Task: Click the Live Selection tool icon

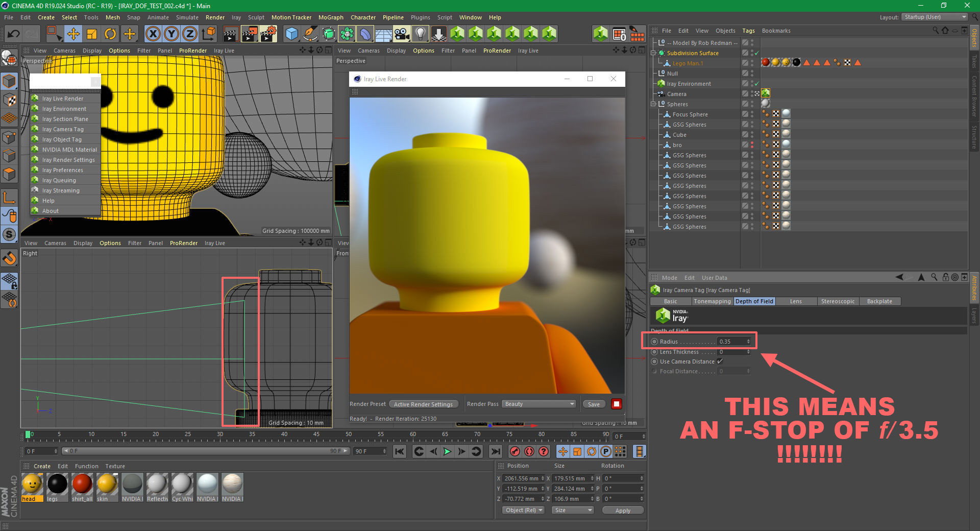Action: click(x=54, y=34)
